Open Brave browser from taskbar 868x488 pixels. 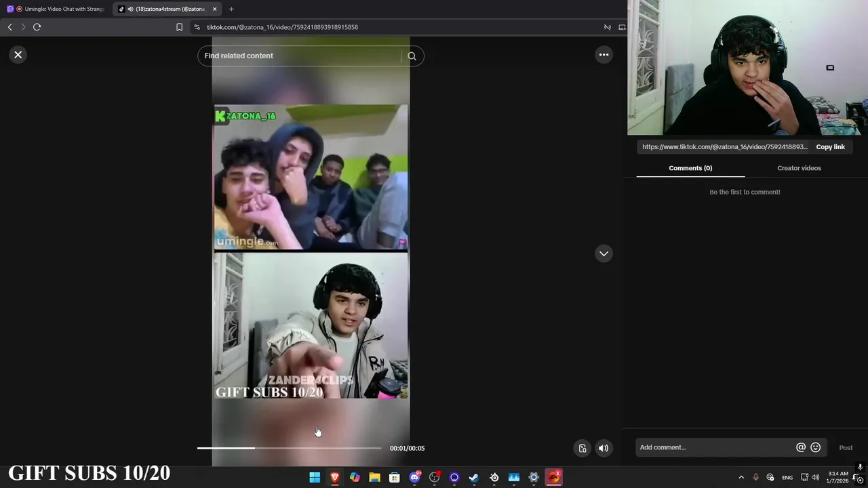[334, 478]
